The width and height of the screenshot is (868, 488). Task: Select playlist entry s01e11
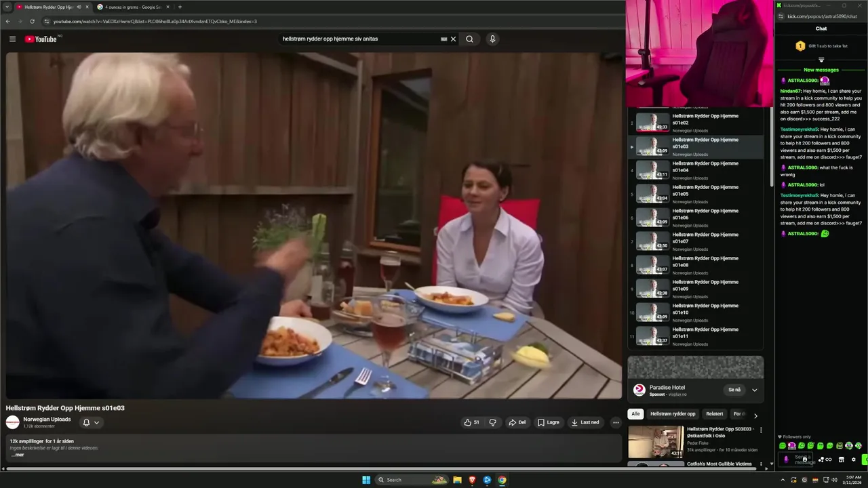[x=696, y=336]
